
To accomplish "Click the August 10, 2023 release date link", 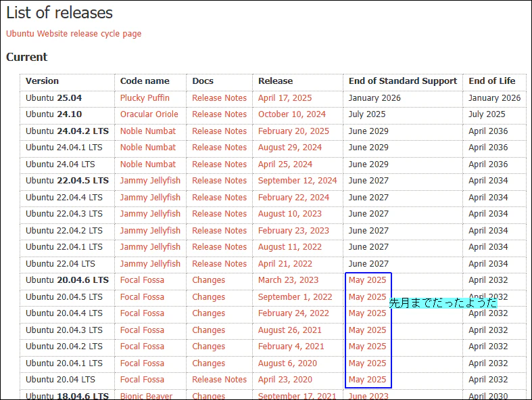I will tap(290, 214).
